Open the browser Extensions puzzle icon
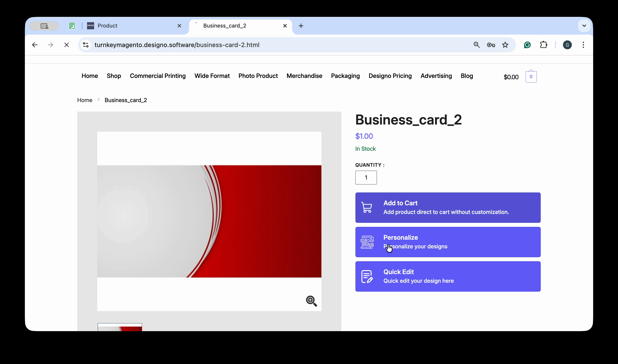 [x=543, y=45]
